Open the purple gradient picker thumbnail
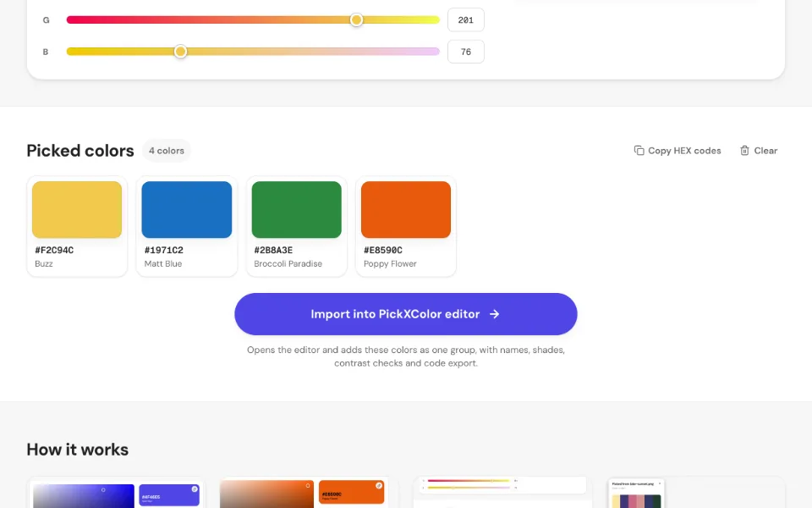This screenshot has height=508, width=812. point(116,494)
